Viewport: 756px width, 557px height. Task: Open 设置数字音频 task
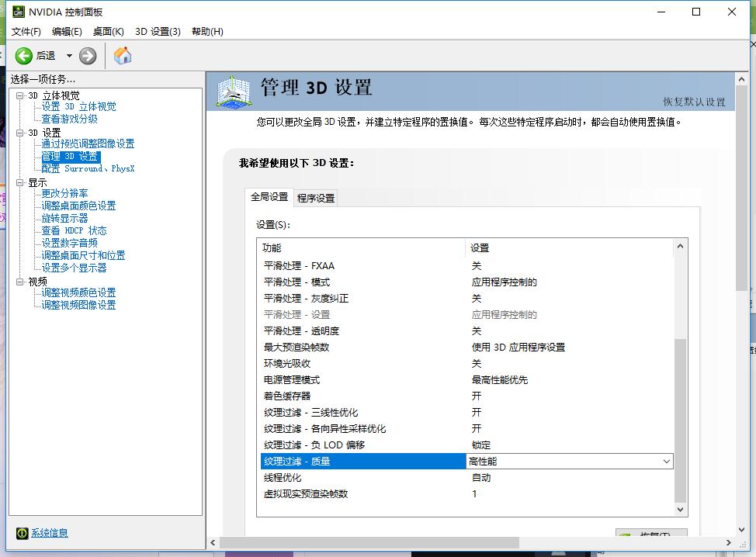pyautogui.click(x=69, y=243)
